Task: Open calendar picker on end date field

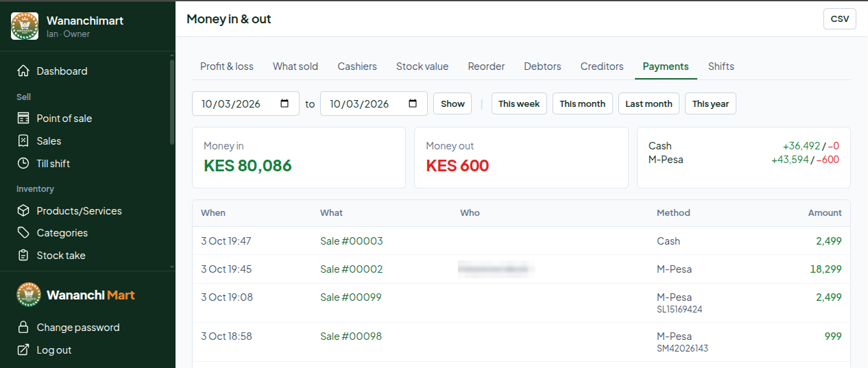Action: coord(413,104)
